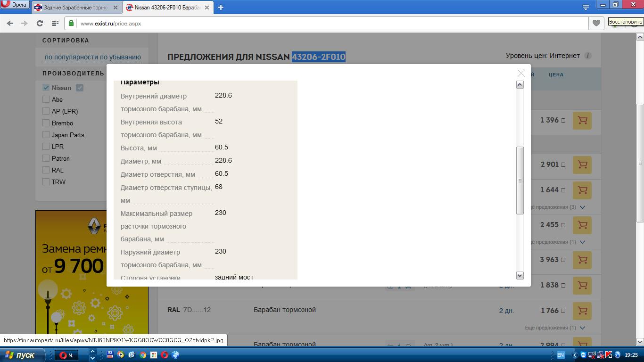Expand Ещё предложения (3) offers
The width and height of the screenshot is (644, 362).
click(555, 207)
